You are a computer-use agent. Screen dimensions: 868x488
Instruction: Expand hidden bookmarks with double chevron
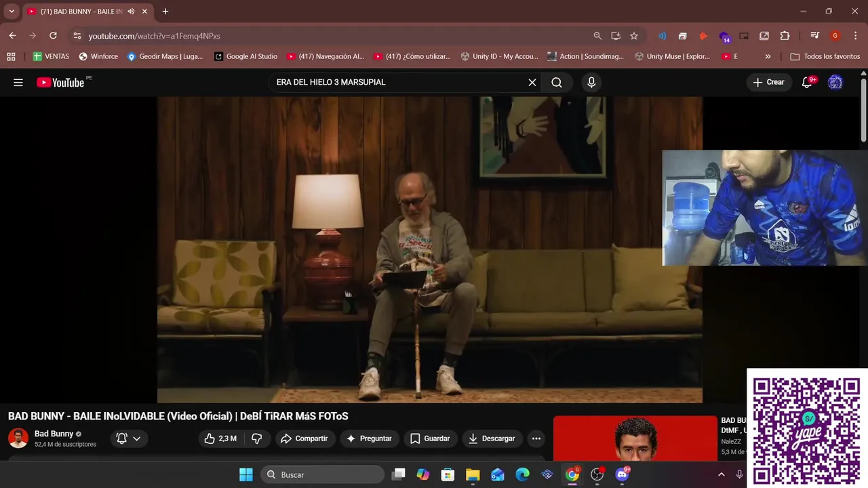pyautogui.click(x=768, y=56)
